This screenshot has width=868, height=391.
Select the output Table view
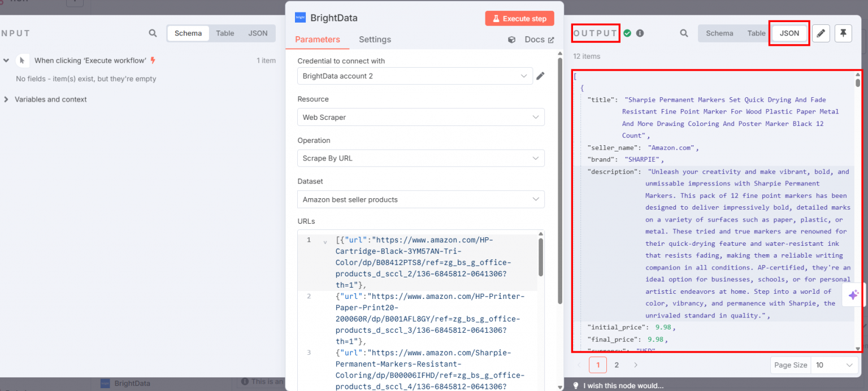756,33
